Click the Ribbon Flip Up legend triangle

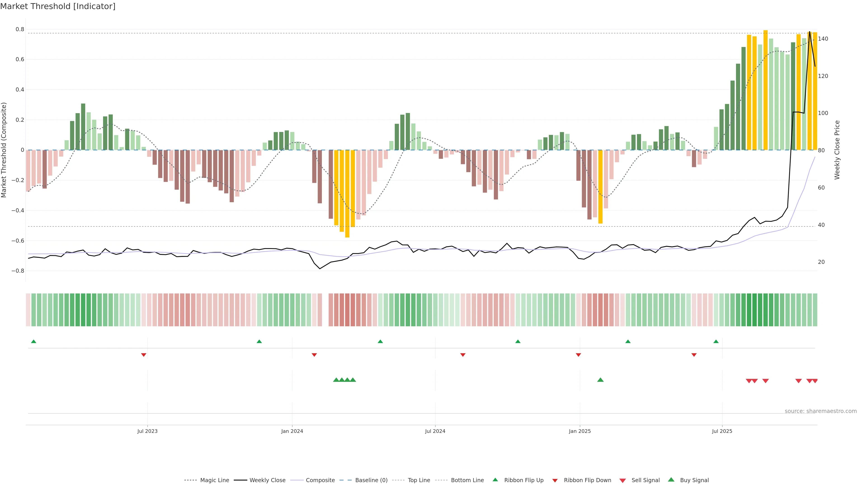[x=495, y=480]
